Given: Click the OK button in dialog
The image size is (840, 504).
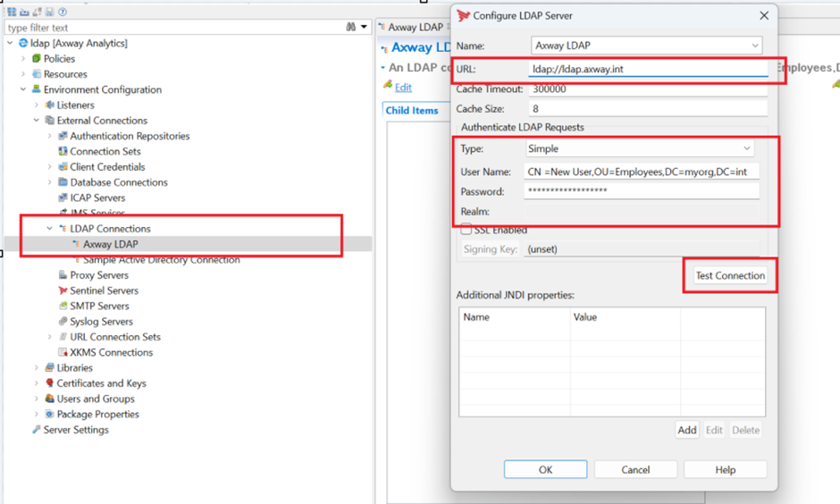Looking at the screenshot, I should pos(545,469).
